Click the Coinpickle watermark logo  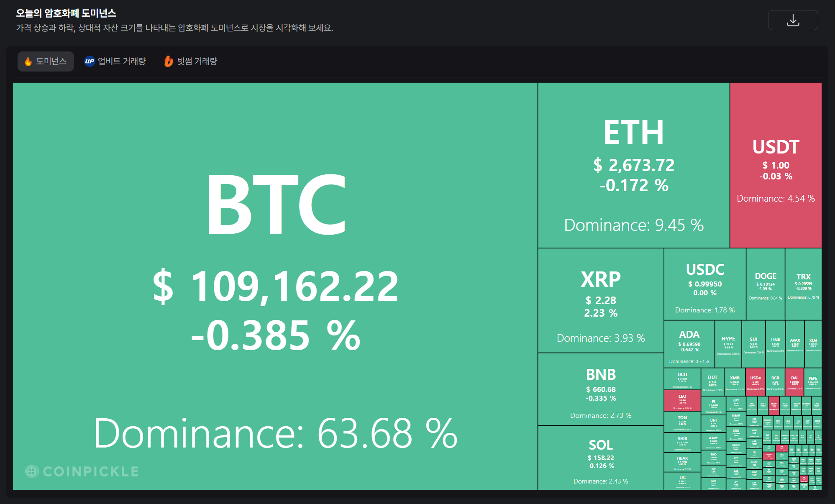[82, 471]
